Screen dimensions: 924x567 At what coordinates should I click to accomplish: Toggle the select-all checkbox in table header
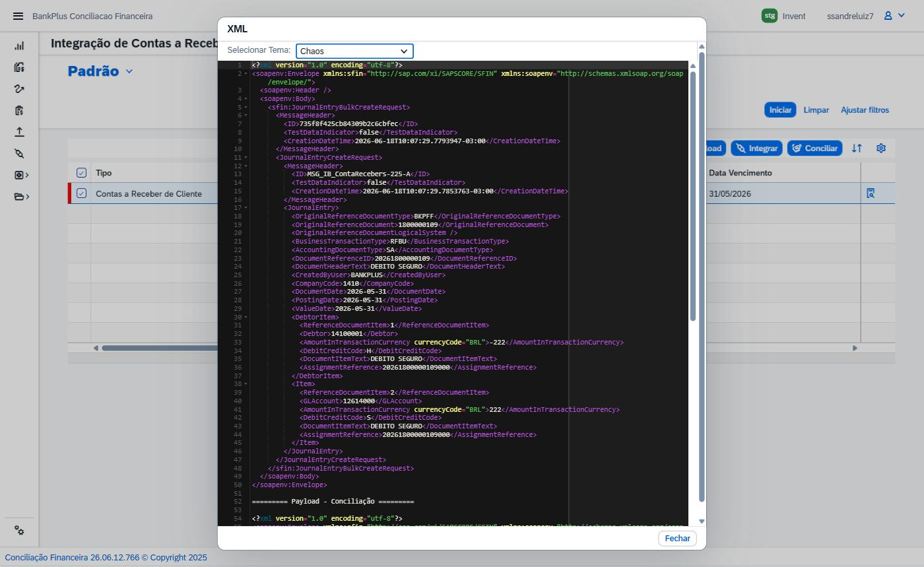tap(81, 173)
